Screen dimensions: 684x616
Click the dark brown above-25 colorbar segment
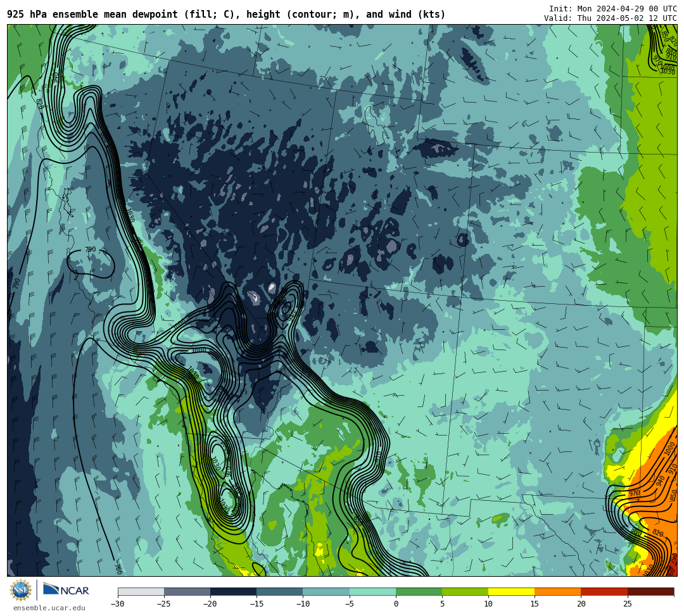pyautogui.click(x=651, y=591)
